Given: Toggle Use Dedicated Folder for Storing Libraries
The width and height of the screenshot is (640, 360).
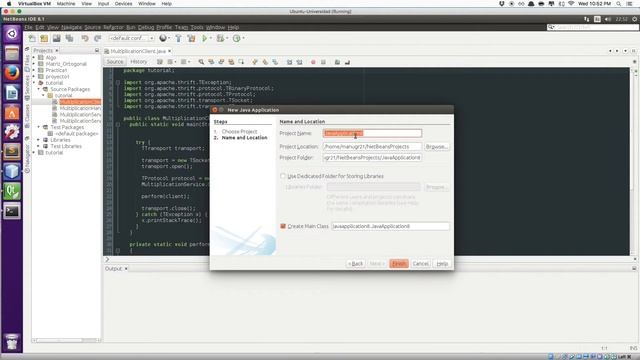Looking at the screenshot, I should tap(283, 176).
